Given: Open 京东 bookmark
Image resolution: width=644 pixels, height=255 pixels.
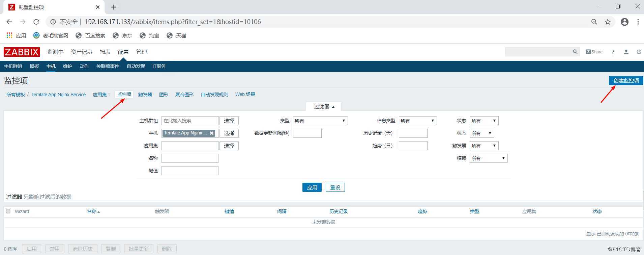Looking at the screenshot, I should point(122,35).
